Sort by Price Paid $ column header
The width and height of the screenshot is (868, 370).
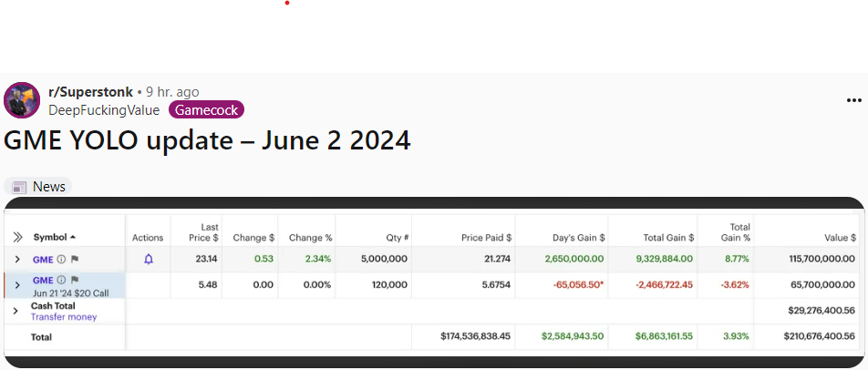487,237
